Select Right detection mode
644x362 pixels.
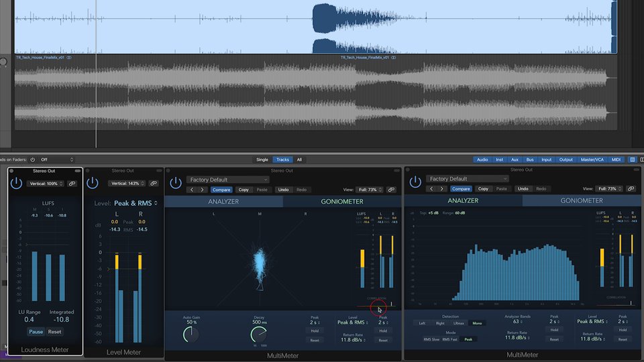click(440, 323)
